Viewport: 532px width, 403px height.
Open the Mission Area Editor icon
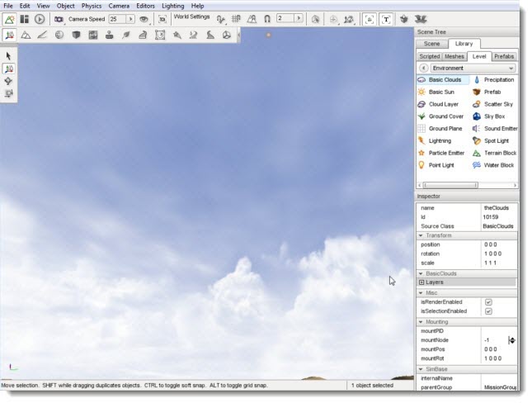pos(160,35)
